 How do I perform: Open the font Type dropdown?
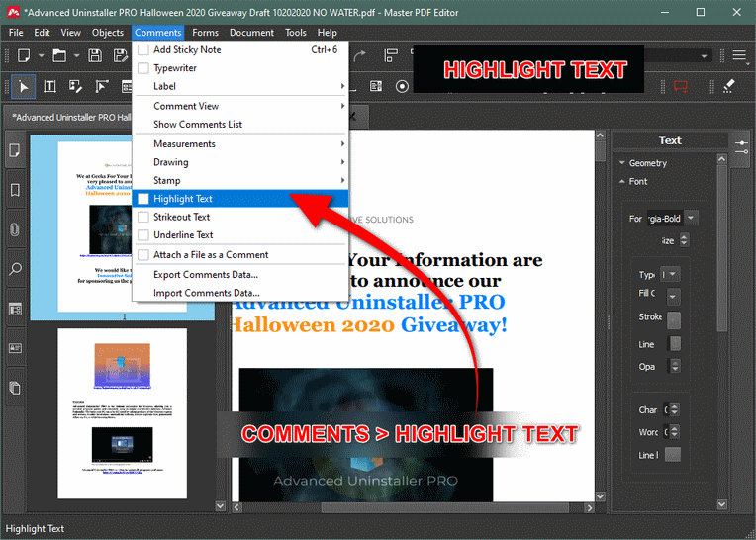673,275
